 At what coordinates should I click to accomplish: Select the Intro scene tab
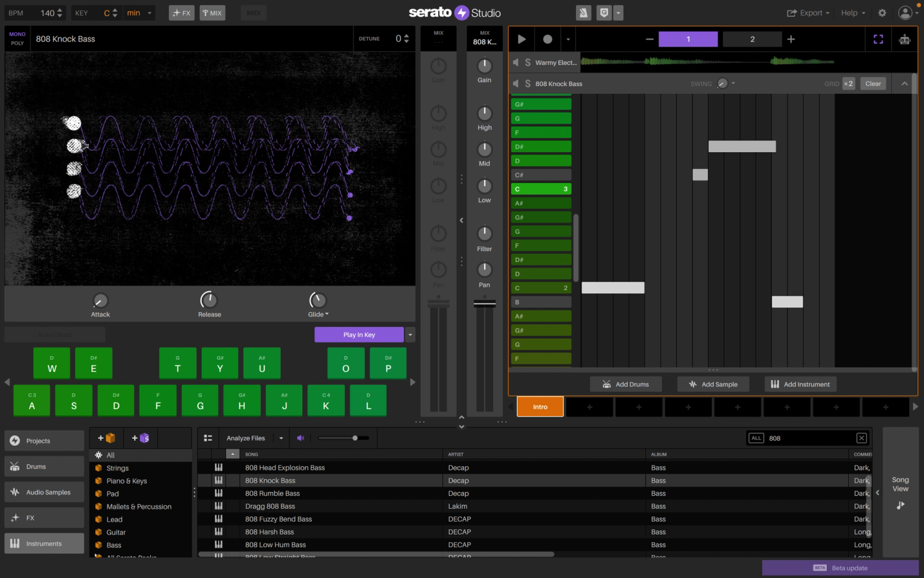coord(540,406)
